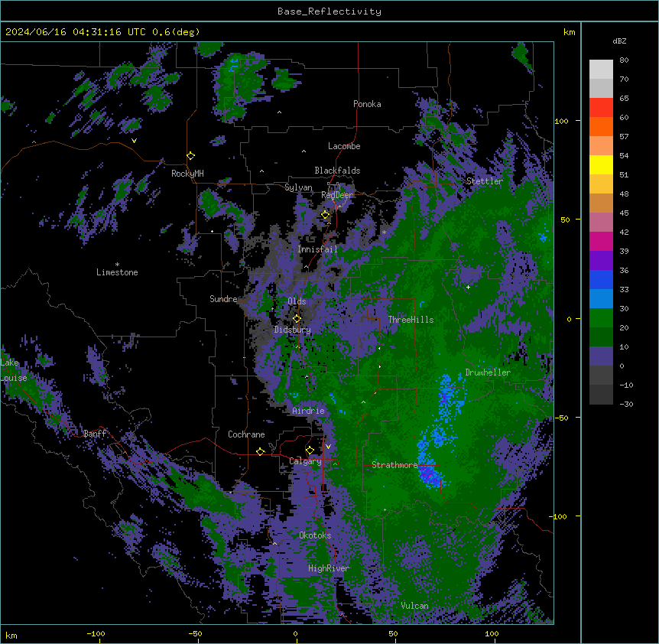
Task: Select the white-gray 80-70 dBZ legend swatch
Action: click(x=601, y=70)
